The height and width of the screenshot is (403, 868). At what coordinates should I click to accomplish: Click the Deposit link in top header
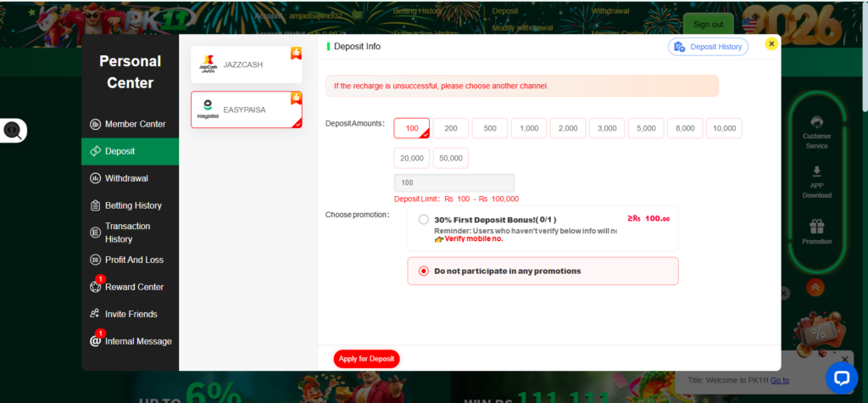point(505,10)
